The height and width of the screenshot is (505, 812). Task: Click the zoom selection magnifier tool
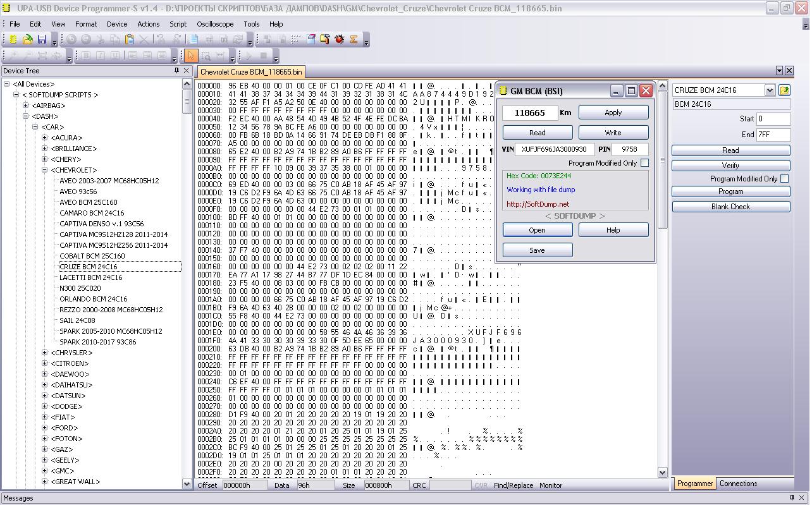click(206, 56)
